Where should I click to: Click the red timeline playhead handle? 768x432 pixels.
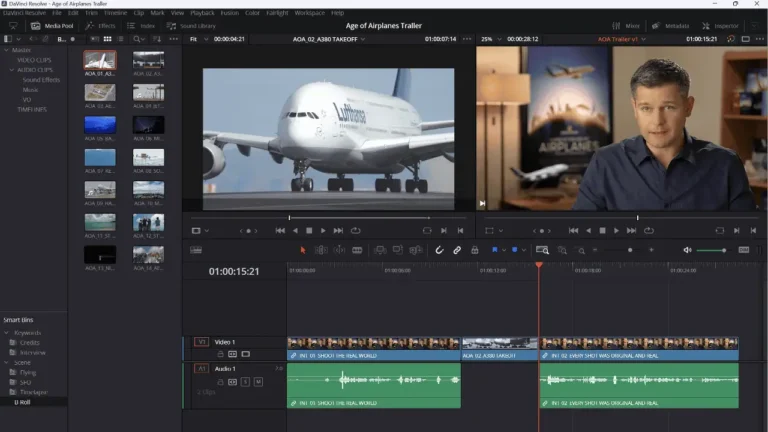[x=539, y=265]
